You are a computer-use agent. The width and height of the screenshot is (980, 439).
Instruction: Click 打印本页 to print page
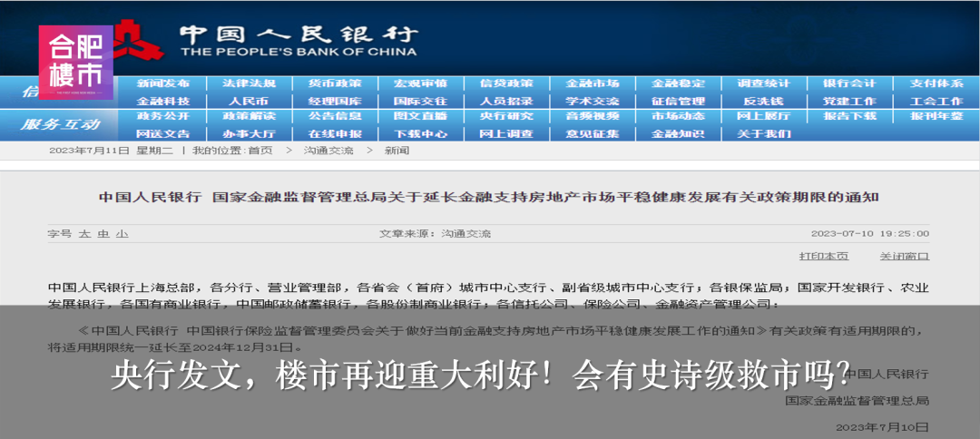(x=824, y=256)
